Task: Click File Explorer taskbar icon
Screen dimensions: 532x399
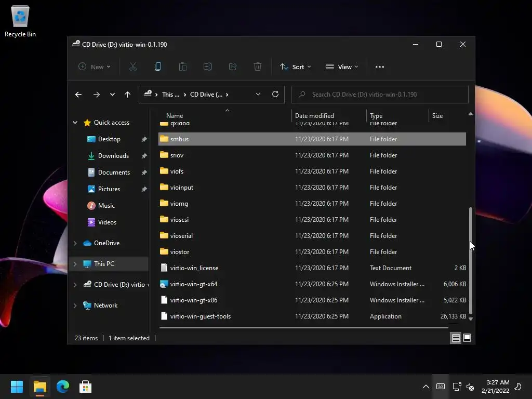Action: tap(40, 387)
